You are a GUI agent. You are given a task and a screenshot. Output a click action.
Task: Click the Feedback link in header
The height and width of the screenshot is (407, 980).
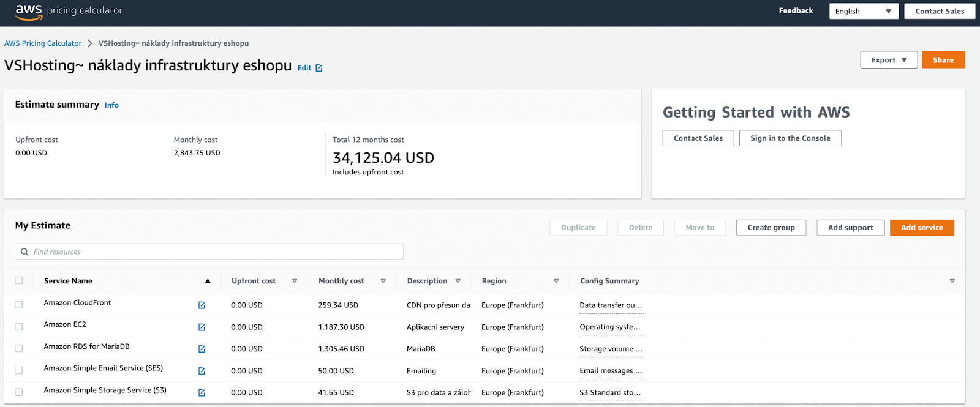[796, 10]
